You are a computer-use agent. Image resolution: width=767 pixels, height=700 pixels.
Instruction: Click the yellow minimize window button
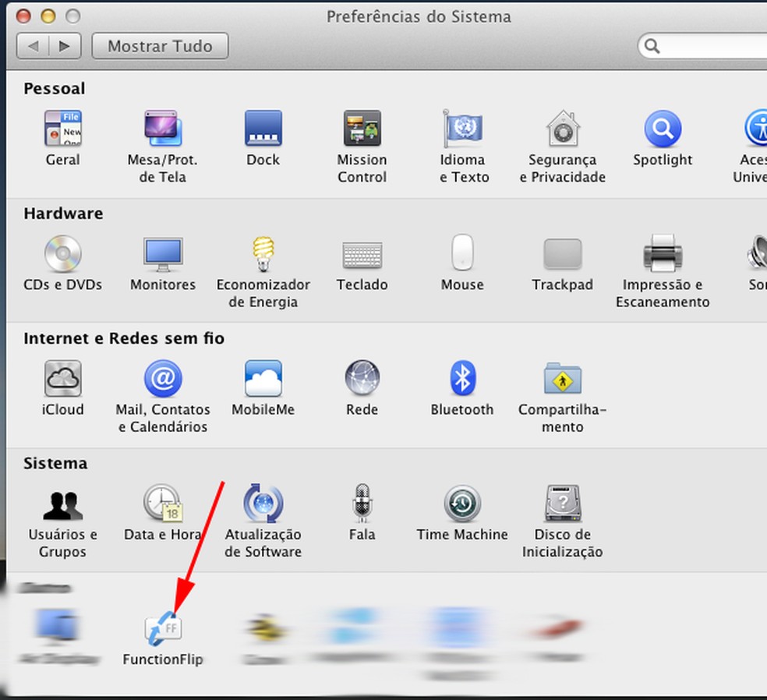click(48, 16)
